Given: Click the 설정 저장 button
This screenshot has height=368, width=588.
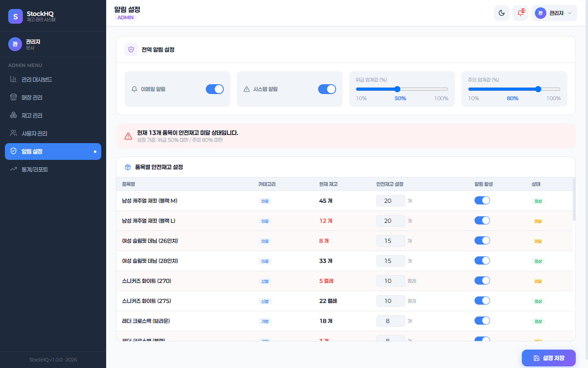Looking at the screenshot, I should click(549, 358).
